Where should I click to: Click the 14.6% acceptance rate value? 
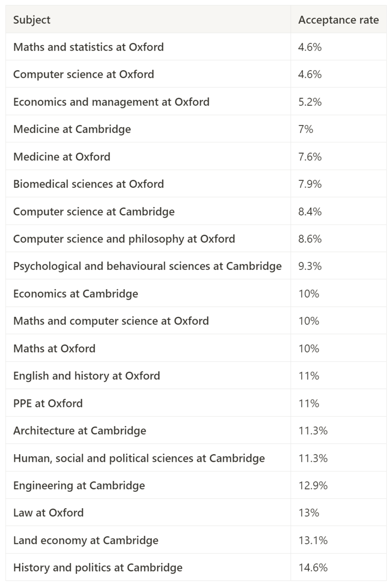click(x=313, y=567)
